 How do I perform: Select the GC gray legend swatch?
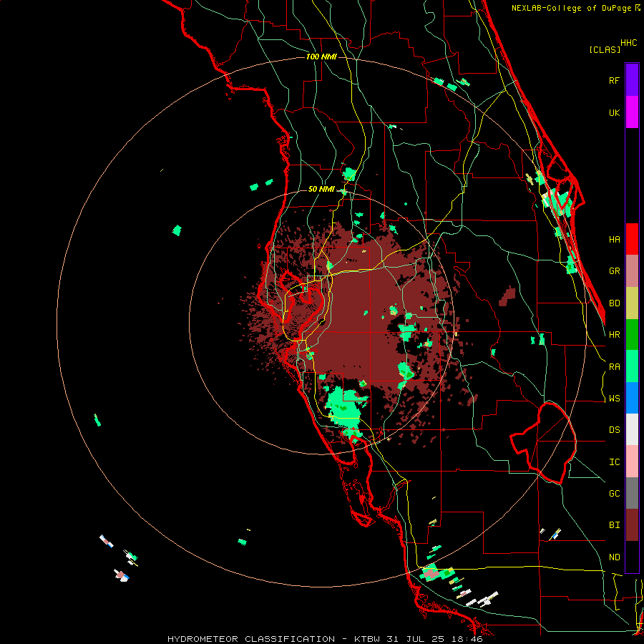[x=632, y=493]
